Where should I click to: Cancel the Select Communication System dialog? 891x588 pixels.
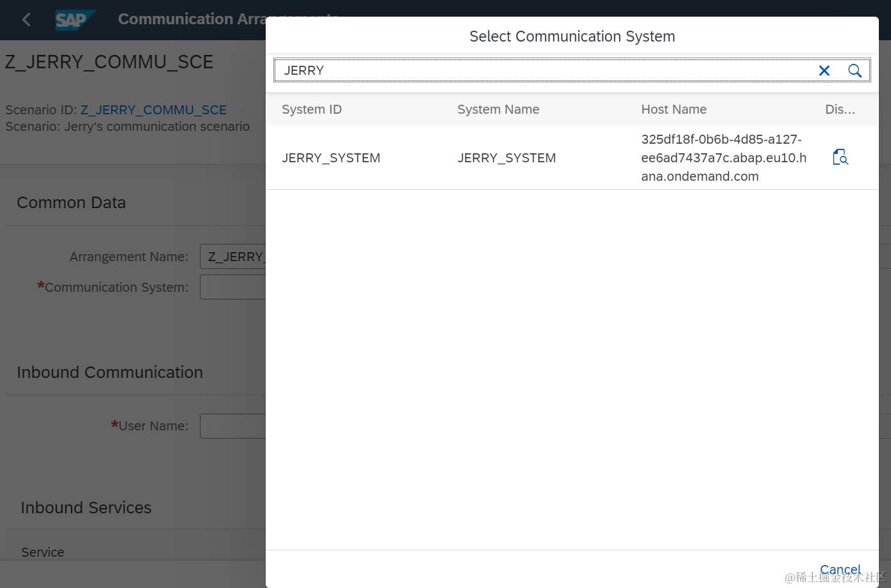(x=840, y=569)
